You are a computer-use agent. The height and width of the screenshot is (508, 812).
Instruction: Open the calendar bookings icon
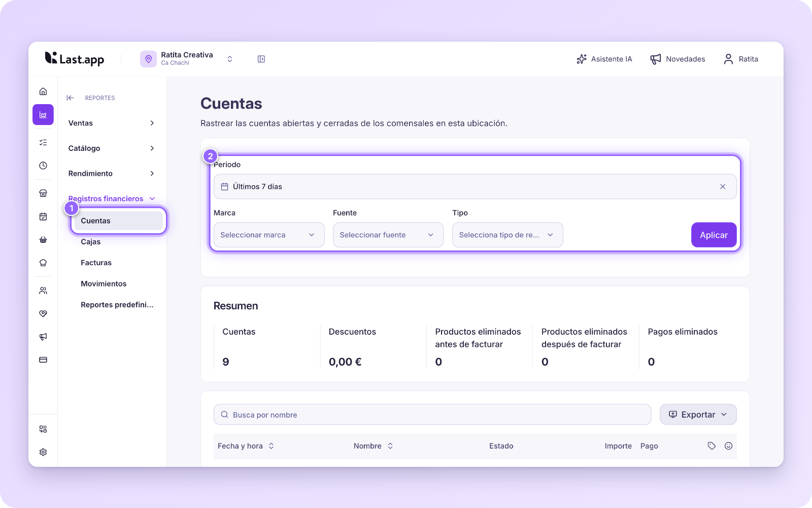pyautogui.click(x=43, y=216)
